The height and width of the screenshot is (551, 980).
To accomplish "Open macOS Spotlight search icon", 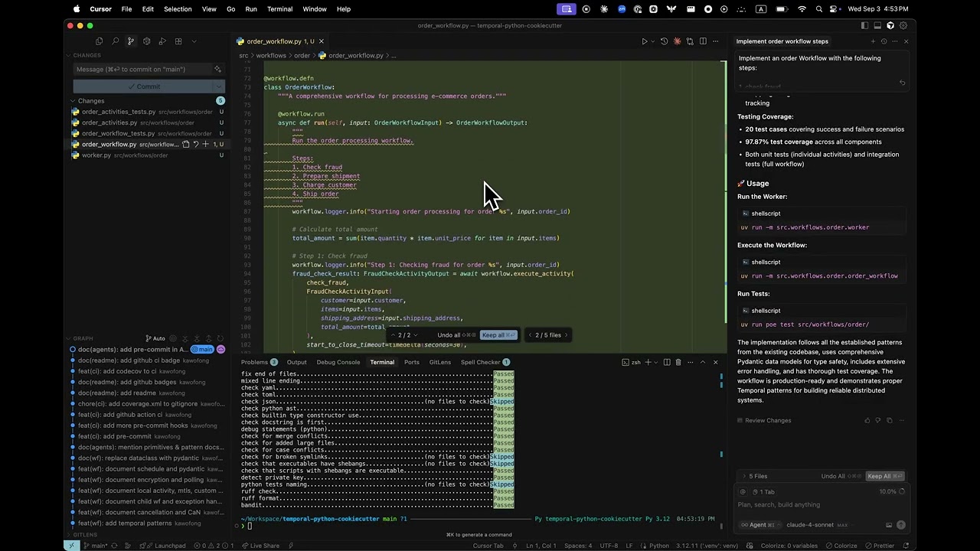I will pyautogui.click(x=819, y=9).
